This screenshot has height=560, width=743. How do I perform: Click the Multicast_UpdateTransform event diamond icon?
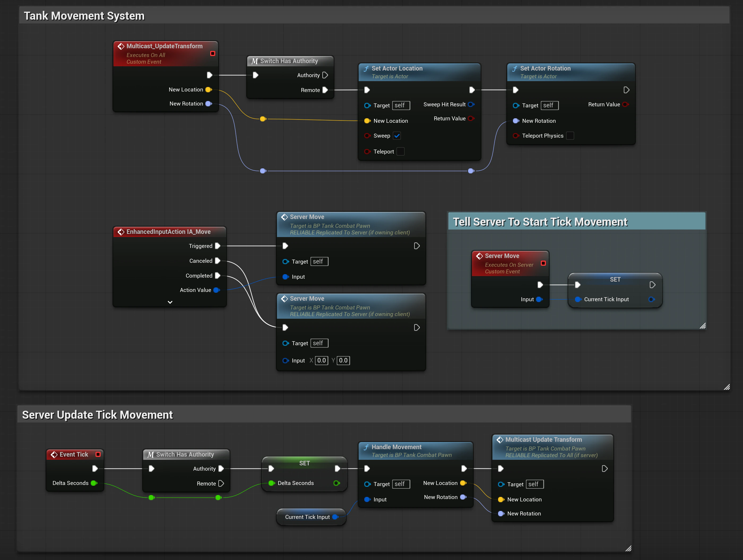(121, 46)
